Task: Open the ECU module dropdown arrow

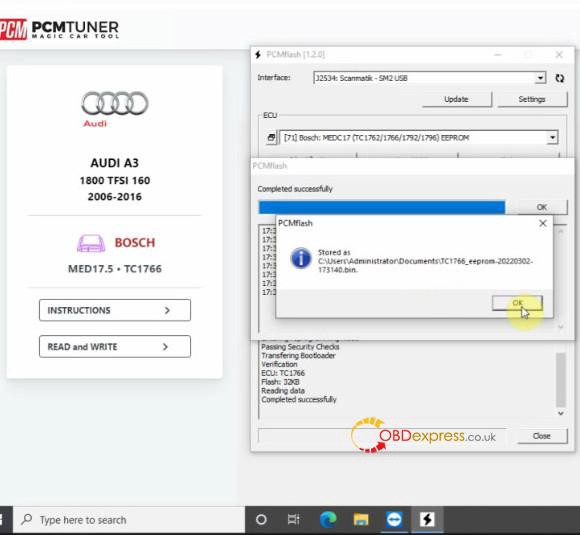Action: (x=552, y=138)
